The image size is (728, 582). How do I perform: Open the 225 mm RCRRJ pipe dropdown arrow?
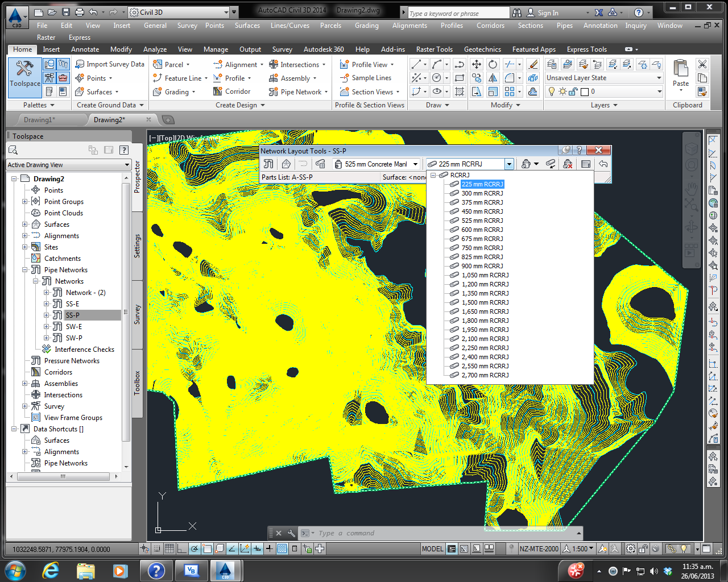click(509, 164)
